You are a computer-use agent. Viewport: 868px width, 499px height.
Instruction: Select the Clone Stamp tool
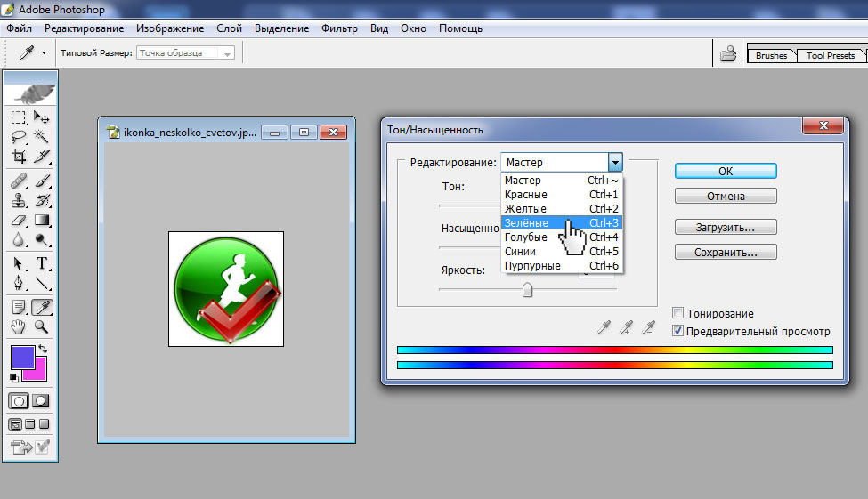point(19,200)
